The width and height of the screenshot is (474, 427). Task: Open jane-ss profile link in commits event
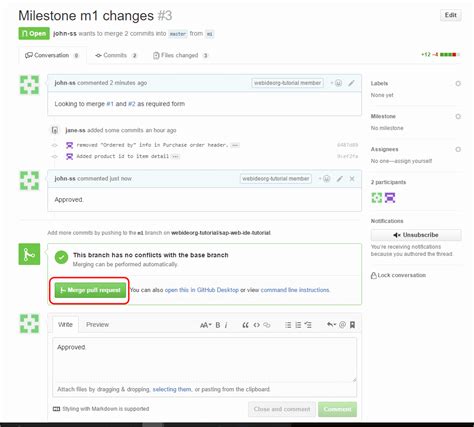click(75, 130)
